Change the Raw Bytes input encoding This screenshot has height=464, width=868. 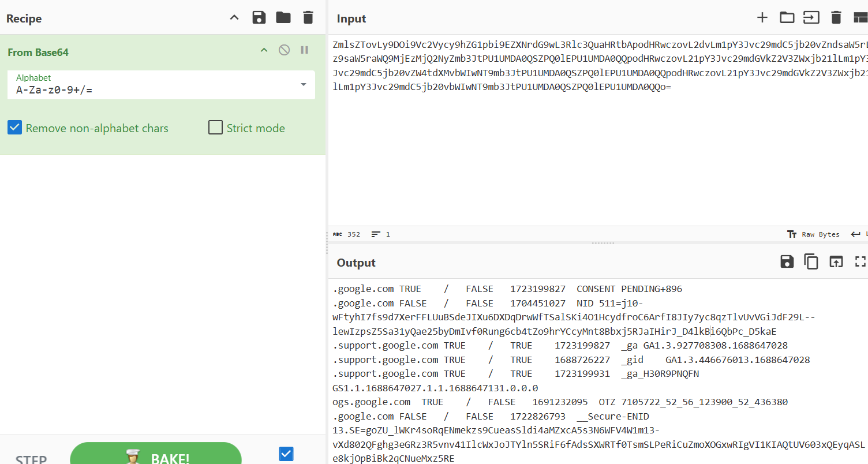[813, 234]
